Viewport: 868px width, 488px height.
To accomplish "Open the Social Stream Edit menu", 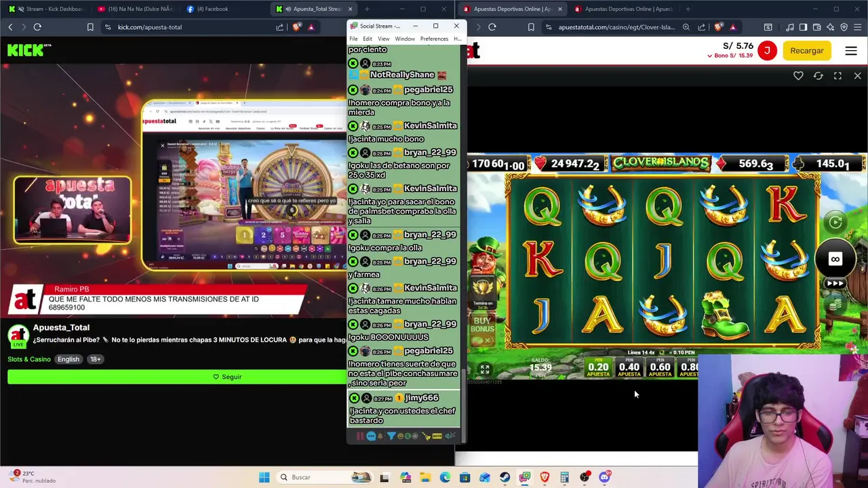I will (368, 39).
